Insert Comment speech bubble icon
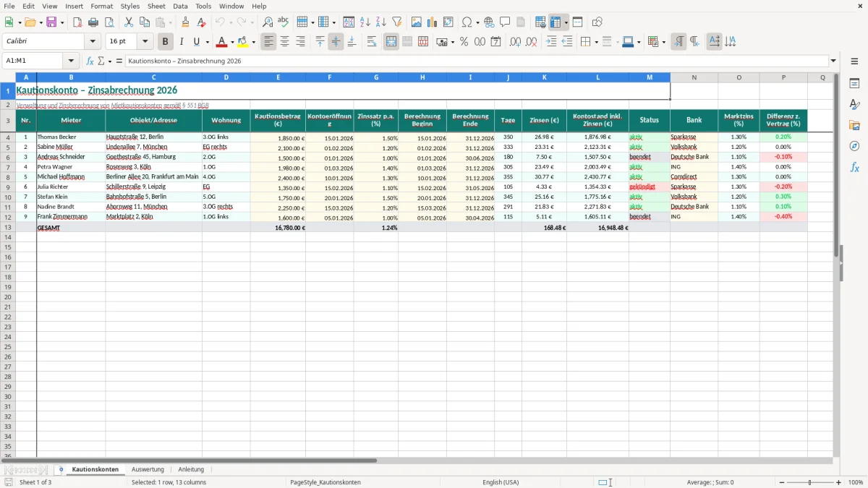 (505, 22)
